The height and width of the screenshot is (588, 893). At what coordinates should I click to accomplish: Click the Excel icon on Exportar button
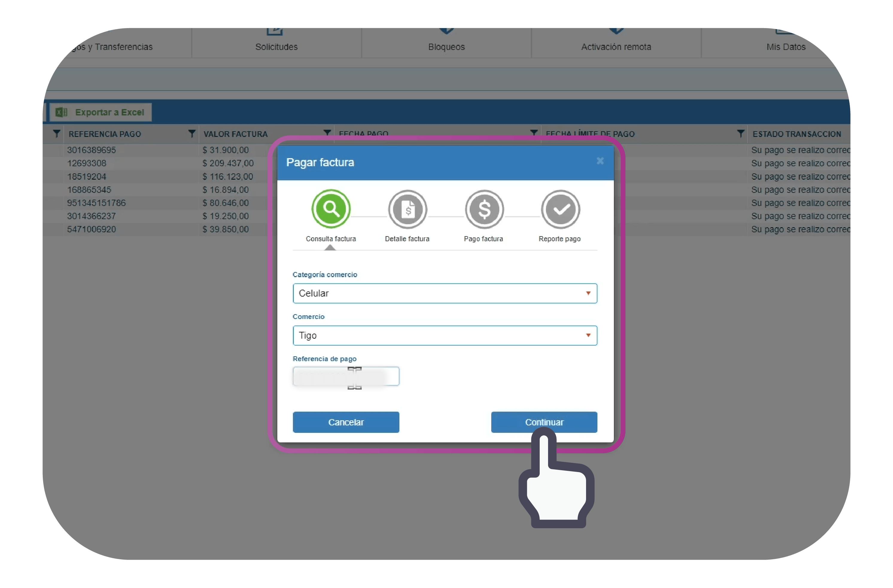pyautogui.click(x=61, y=112)
